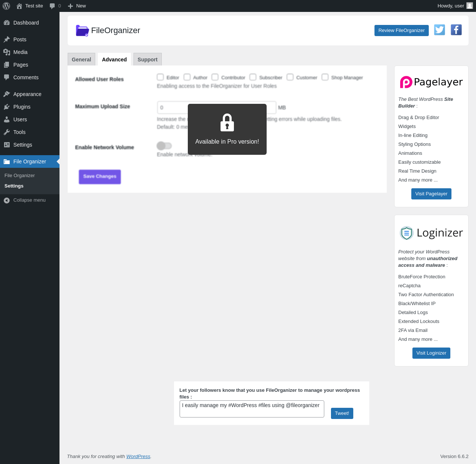Click 'Available in Pro version!' text
This screenshot has height=464, width=476.
pyautogui.click(x=227, y=142)
